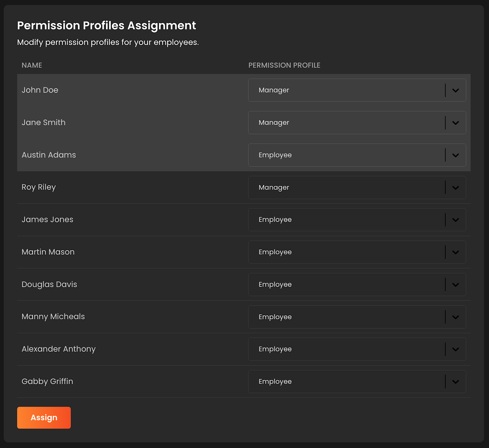
Task: Open Manny Micheals' Employee dropdown
Action: pos(357,317)
